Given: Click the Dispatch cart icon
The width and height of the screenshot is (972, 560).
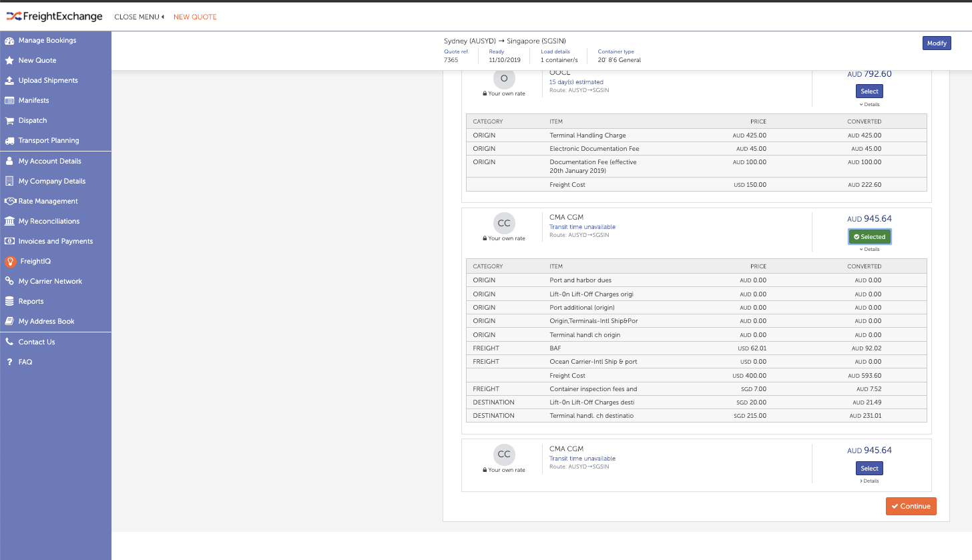Looking at the screenshot, I should pos(9,121).
